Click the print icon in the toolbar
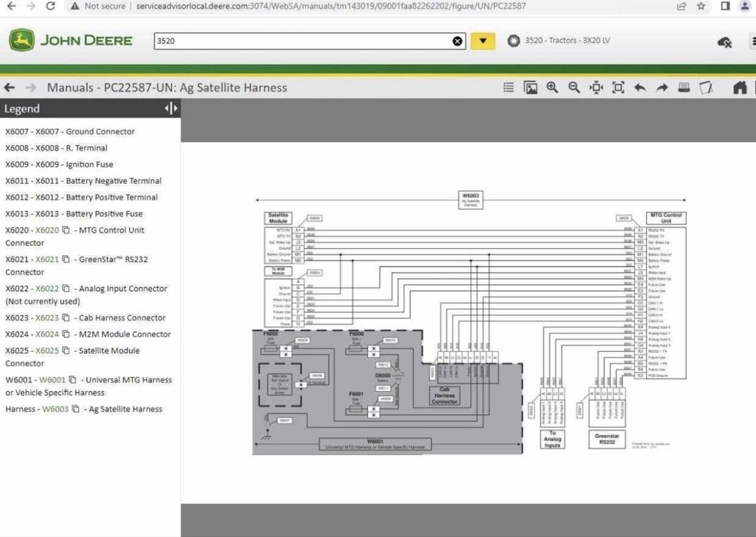756x537 pixels. (684, 88)
